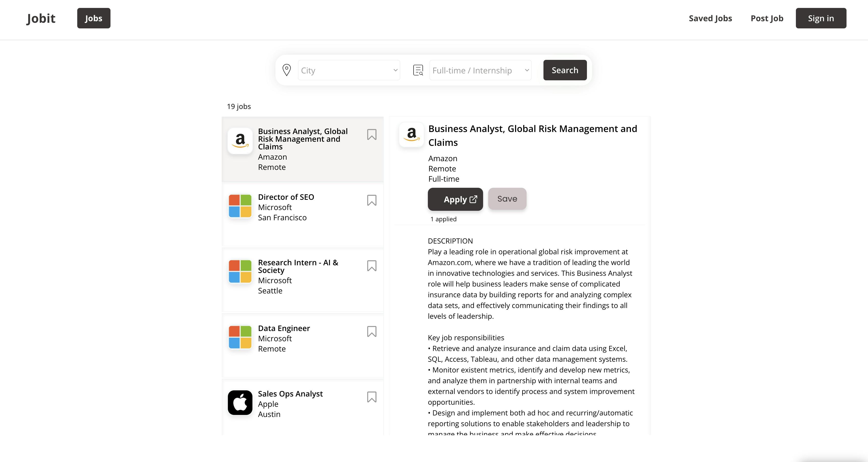868x462 pixels.
Task: Click 'Key job responsibilities' text
Action: (x=466, y=338)
